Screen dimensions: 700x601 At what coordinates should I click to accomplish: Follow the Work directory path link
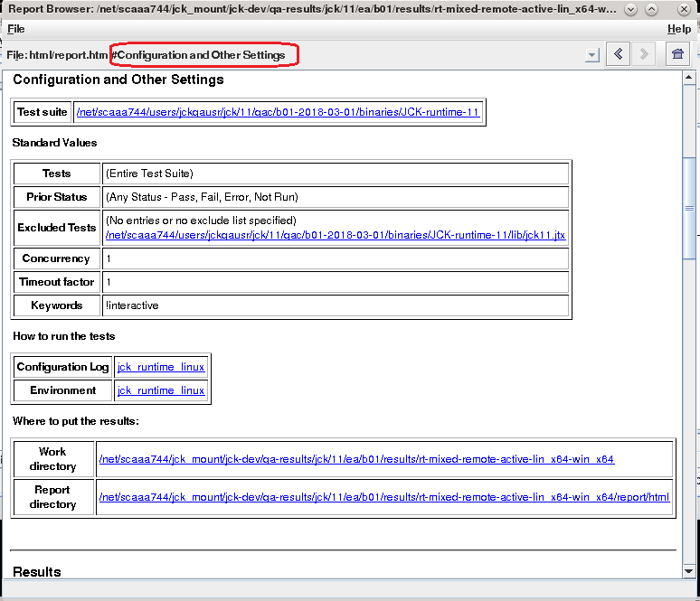coord(356,459)
